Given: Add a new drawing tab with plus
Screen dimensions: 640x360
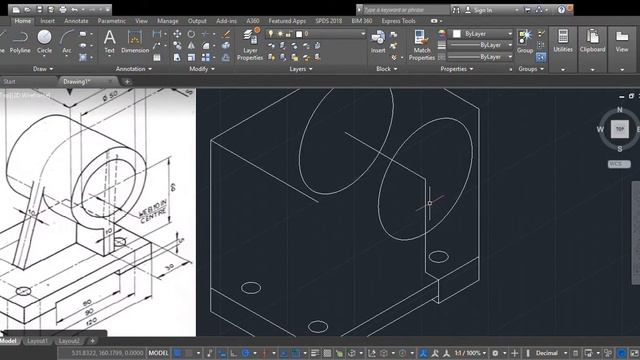Looking at the screenshot, I should 127,82.
